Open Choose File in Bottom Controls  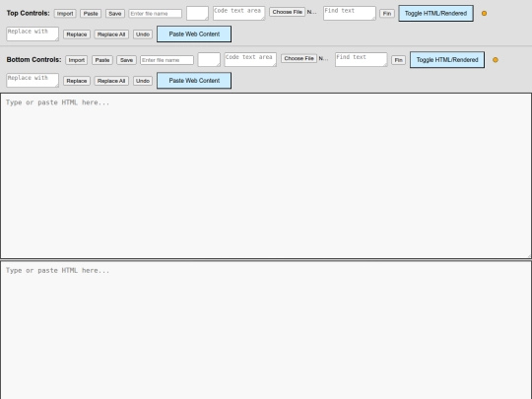pos(299,58)
